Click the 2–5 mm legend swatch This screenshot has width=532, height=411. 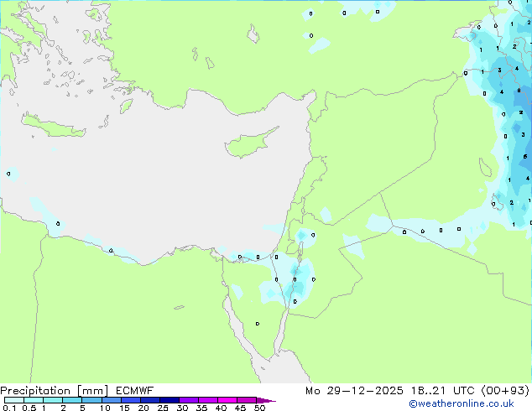pyautogui.click(x=72, y=400)
